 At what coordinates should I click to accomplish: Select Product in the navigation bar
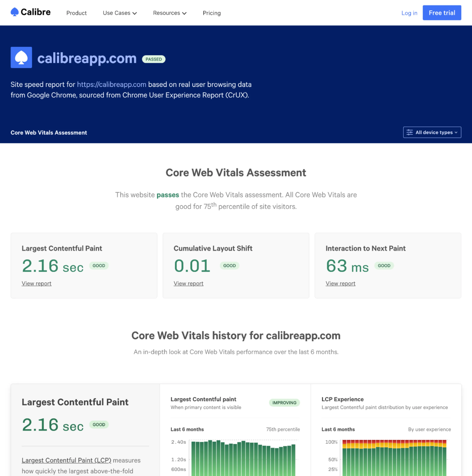[x=76, y=13]
